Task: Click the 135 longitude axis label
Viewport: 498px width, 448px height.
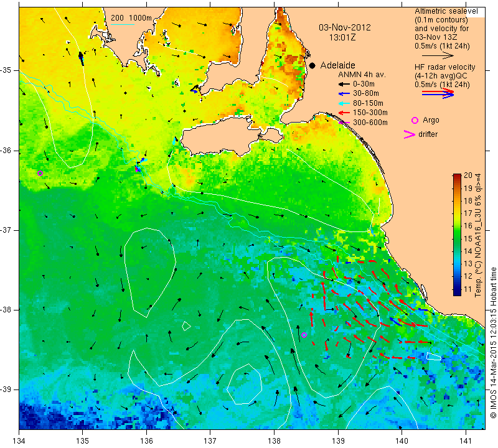Action: [83, 441]
